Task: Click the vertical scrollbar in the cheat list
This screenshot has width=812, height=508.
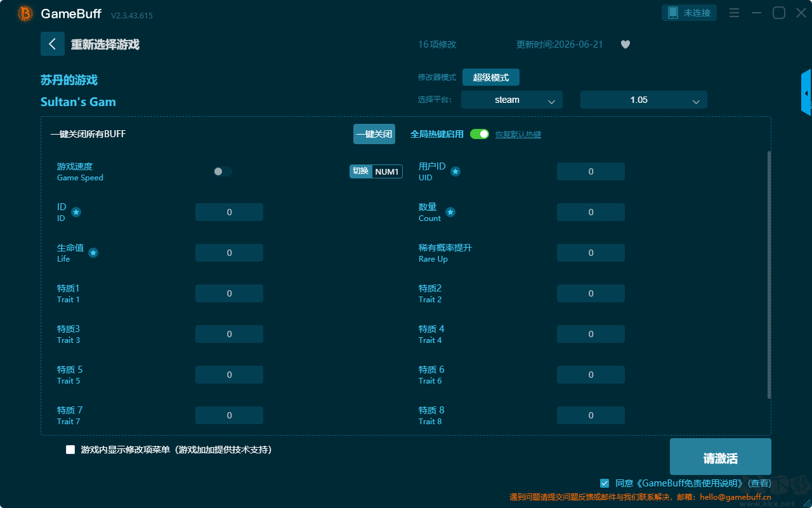Action: 769,275
